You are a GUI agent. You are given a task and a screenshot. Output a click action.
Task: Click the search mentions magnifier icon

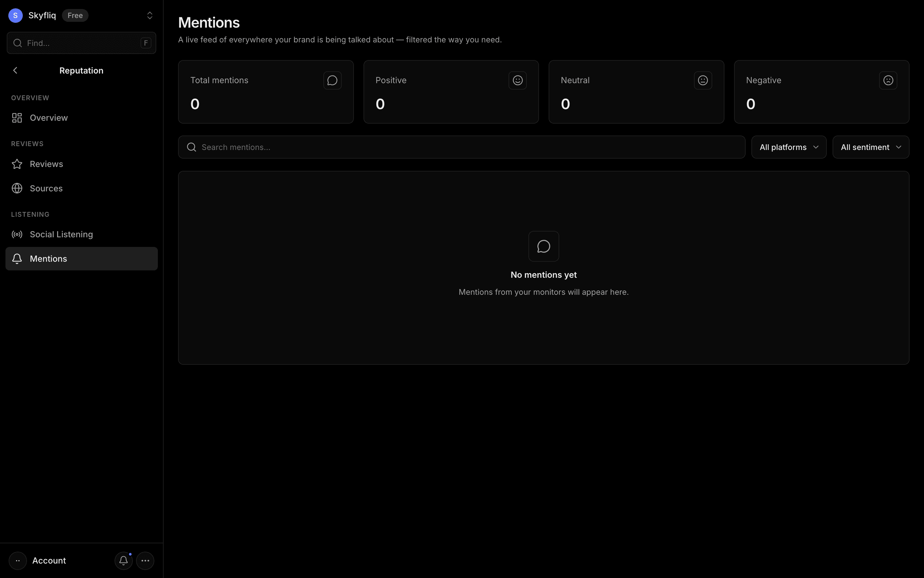coord(192,147)
